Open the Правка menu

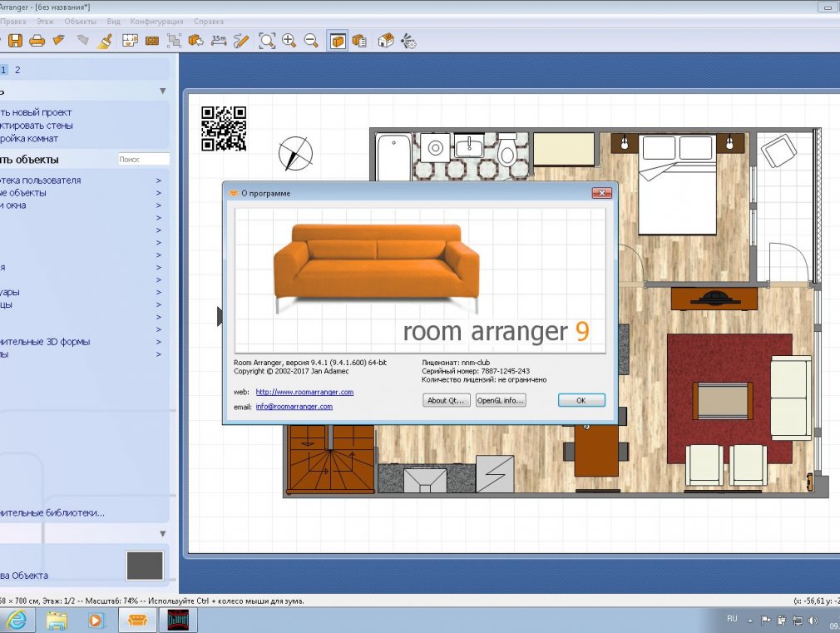pyautogui.click(x=12, y=22)
